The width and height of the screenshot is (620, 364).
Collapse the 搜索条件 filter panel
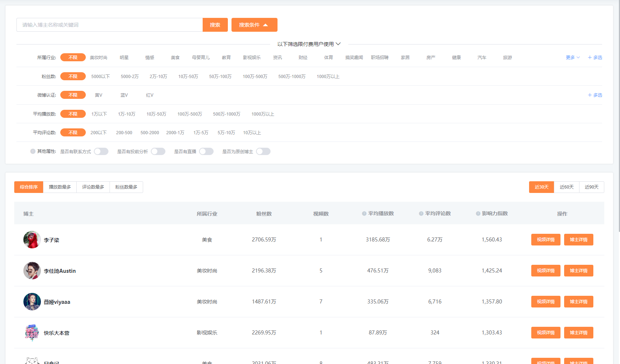tap(254, 25)
